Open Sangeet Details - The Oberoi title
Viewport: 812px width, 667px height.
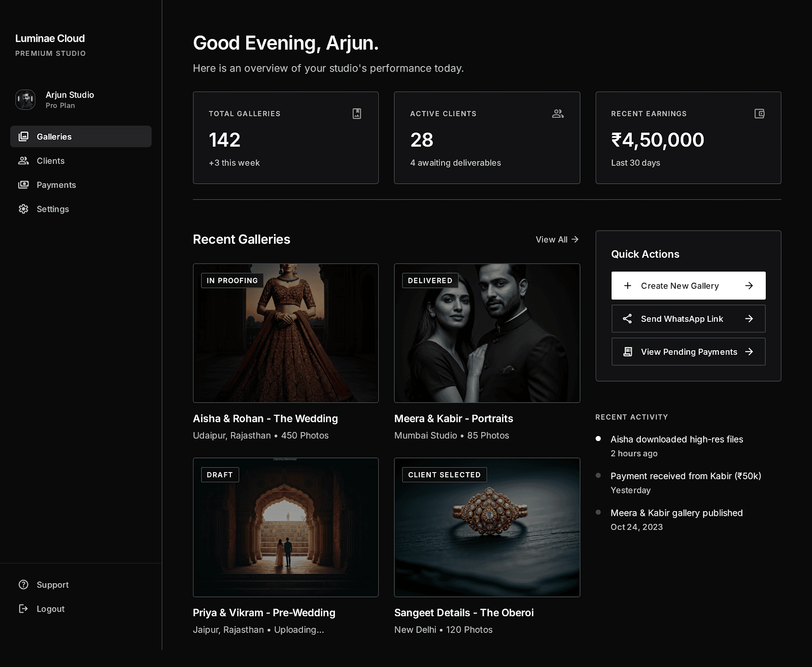coord(464,613)
